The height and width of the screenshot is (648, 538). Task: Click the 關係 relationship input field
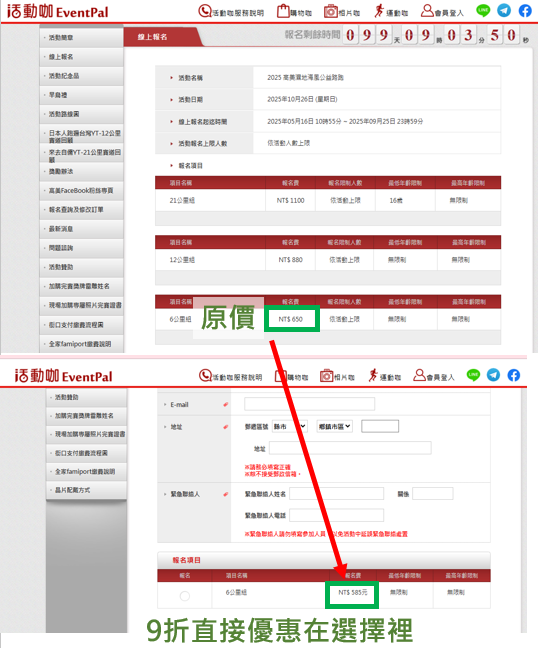point(433,493)
